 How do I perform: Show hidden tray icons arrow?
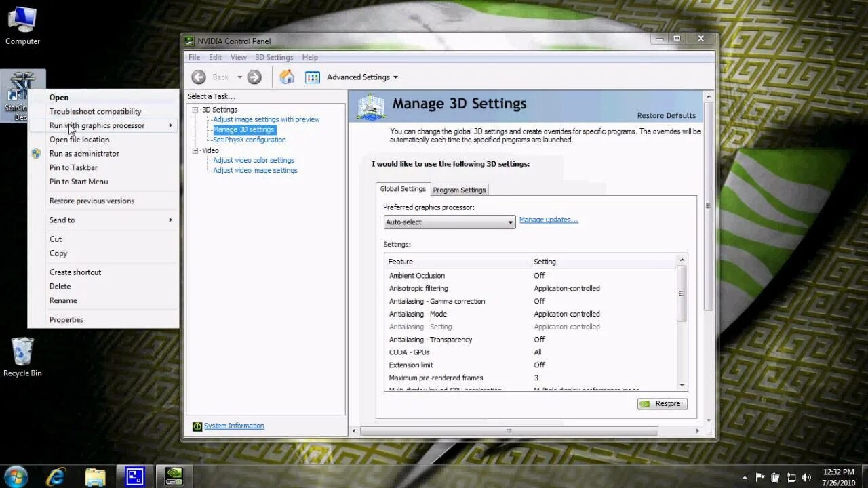tap(745, 477)
